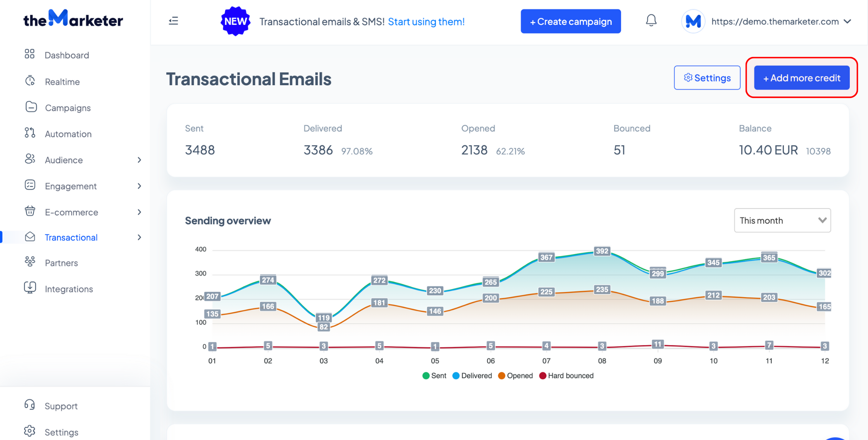868x440 pixels.
Task: Open Realtime menu item
Action: [62, 82]
